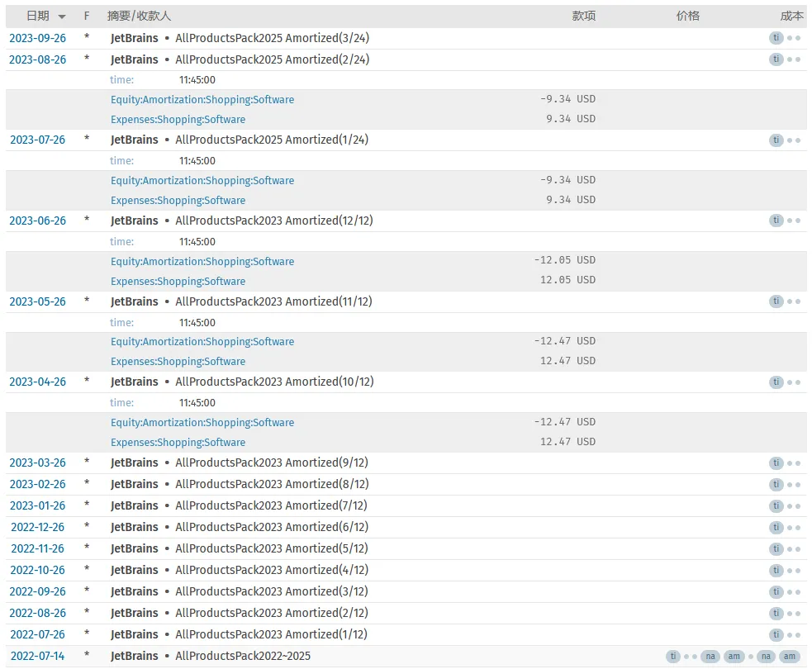Click the 'time:' metadata key under 2023-08-26 entry
Image resolution: width=812 pixels, height=669 pixels.
[x=121, y=80]
